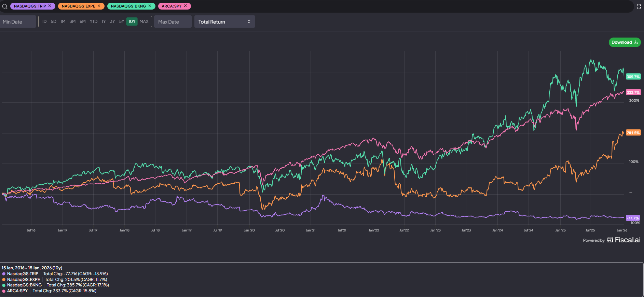
Task: Set range to 3M
Action: point(72,22)
